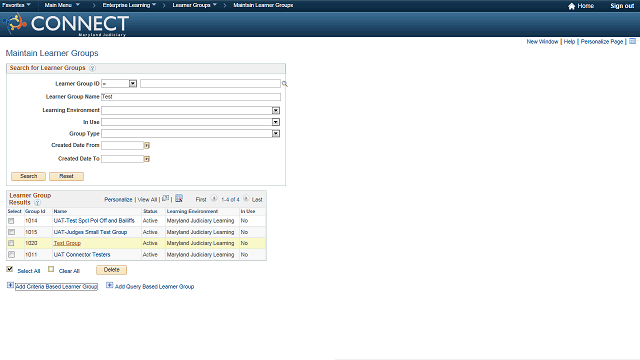Toggle the Clear All checkbox

pos(51,269)
